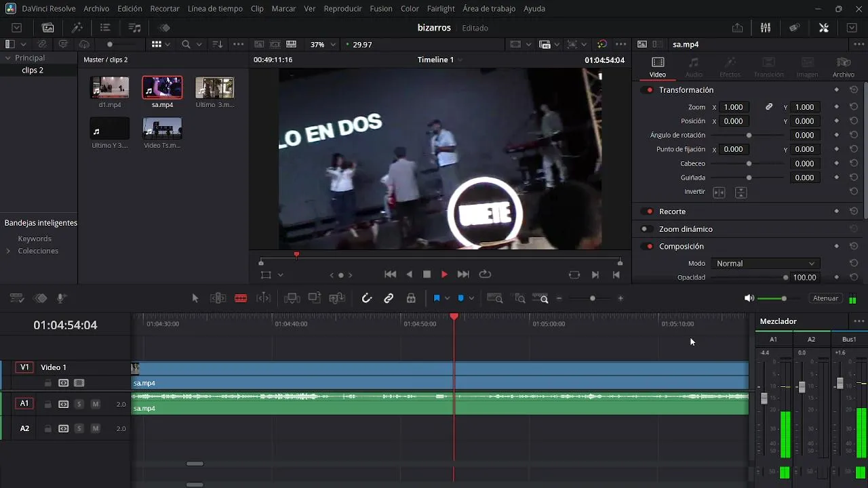Viewport: 868px width, 488px height.
Task: Open the viewer transform overlay dropdown arrow
Action: (280, 275)
